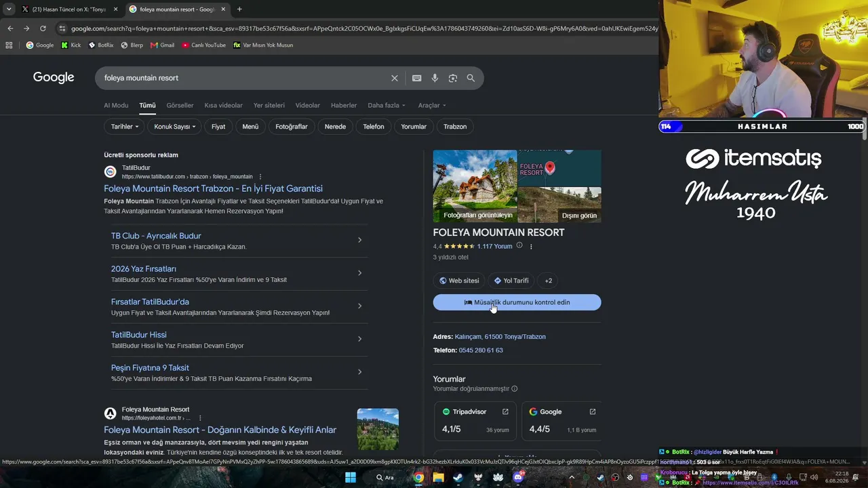Viewport: 868px width, 488px height.
Task: Open the Canlı YouTube bookmark
Action: click(x=203, y=45)
